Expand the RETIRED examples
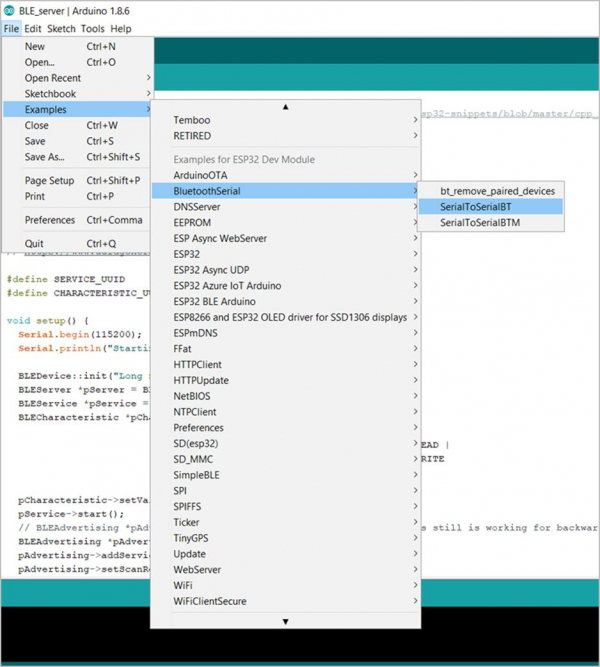600x667 pixels. tap(286, 136)
